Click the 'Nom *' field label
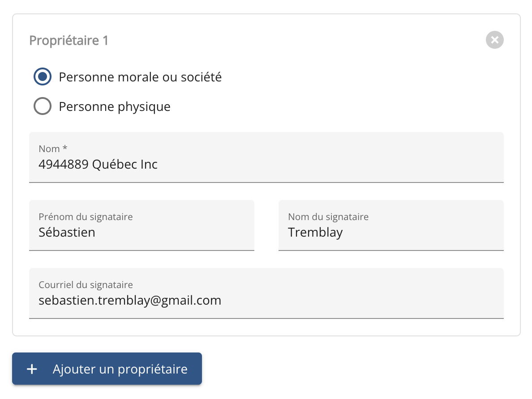Screen dimensions: 532x399 coord(53,149)
